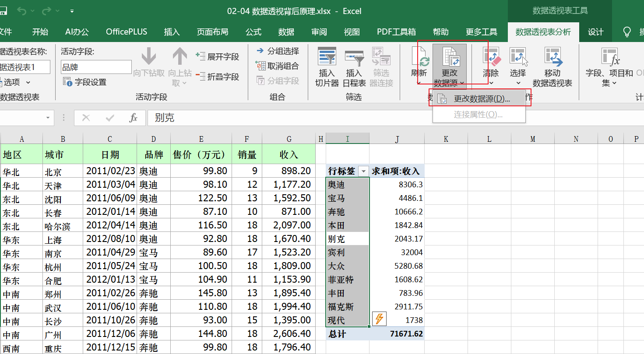Click the 选择 select icon
Image resolution: width=644 pixels, height=354 pixels.
(518, 56)
